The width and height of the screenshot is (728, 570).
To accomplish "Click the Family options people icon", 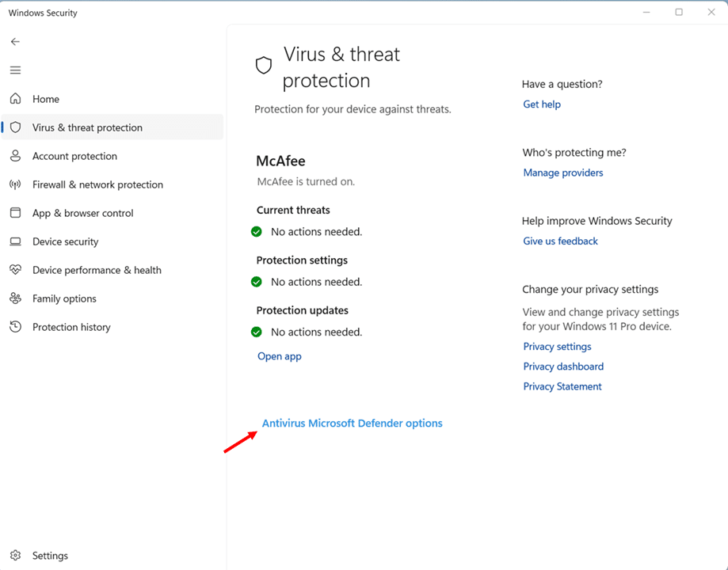I will click(x=15, y=298).
